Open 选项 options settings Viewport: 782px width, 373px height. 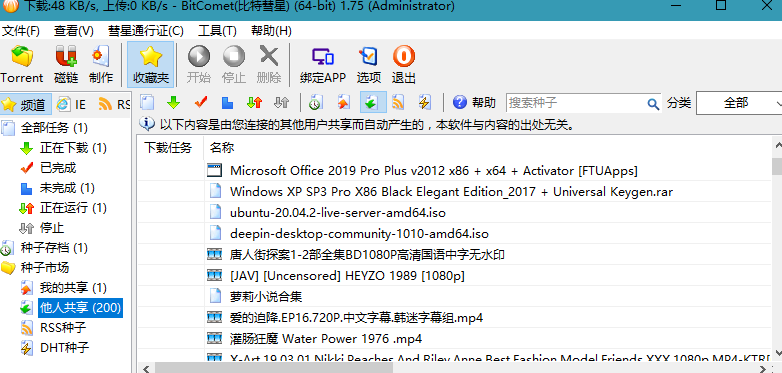pyautogui.click(x=369, y=64)
